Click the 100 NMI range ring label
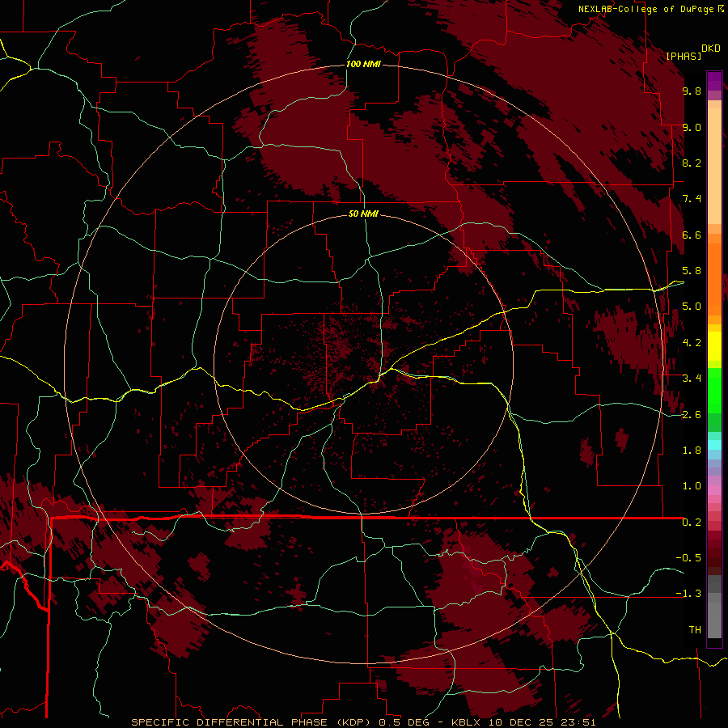This screenshot has height=728, width=728. 363,64
